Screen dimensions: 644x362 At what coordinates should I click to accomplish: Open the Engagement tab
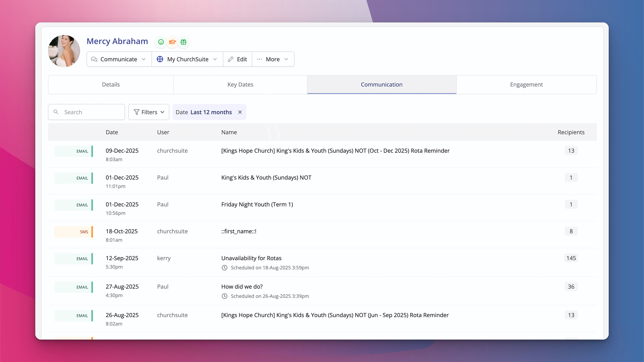point(526,85)
